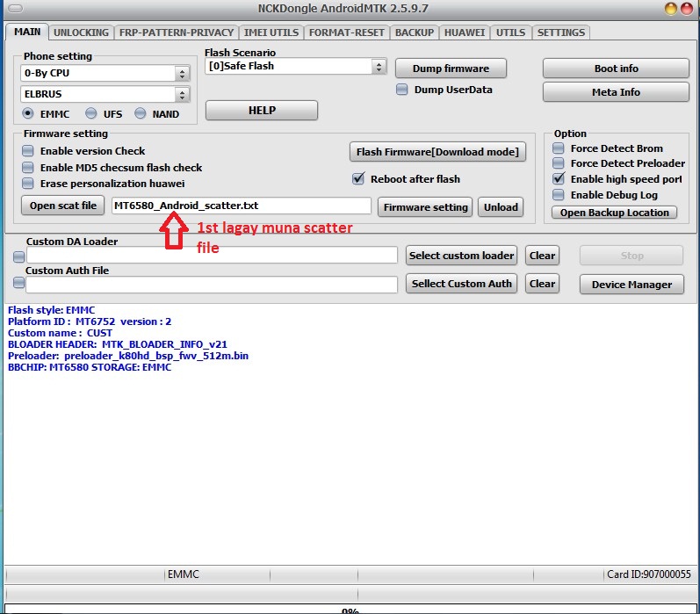700x614 pixels.
Task: Click the Preloader log line
Action: point(128,356)
